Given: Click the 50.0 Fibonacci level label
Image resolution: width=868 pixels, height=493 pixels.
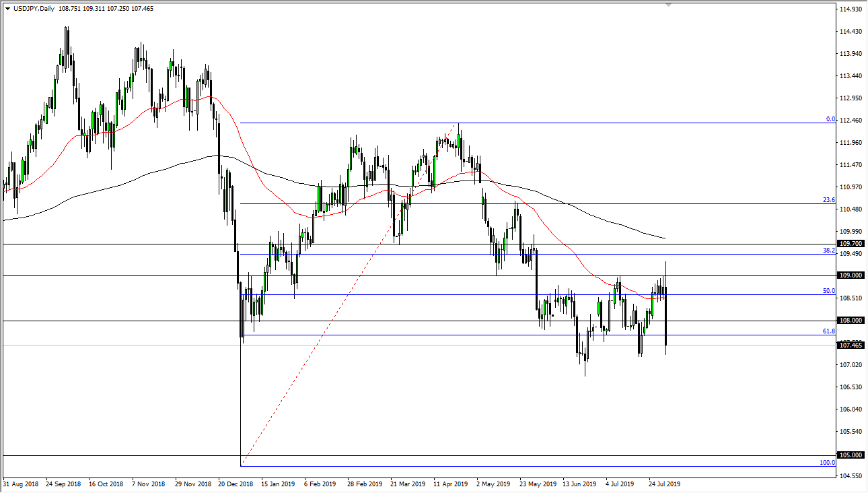Looking at the screenshot, I should click(x=829, y=290).
